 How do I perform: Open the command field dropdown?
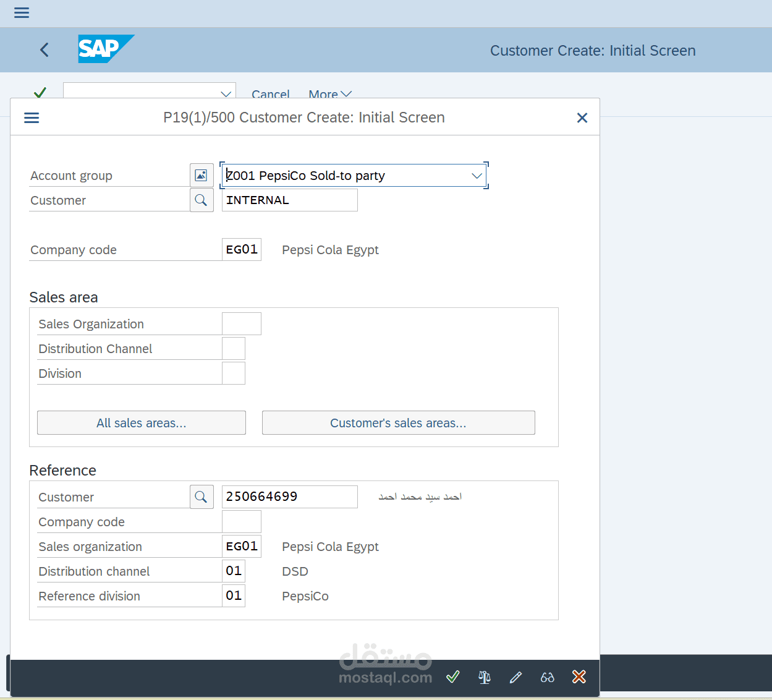click(x=226, y=93)
